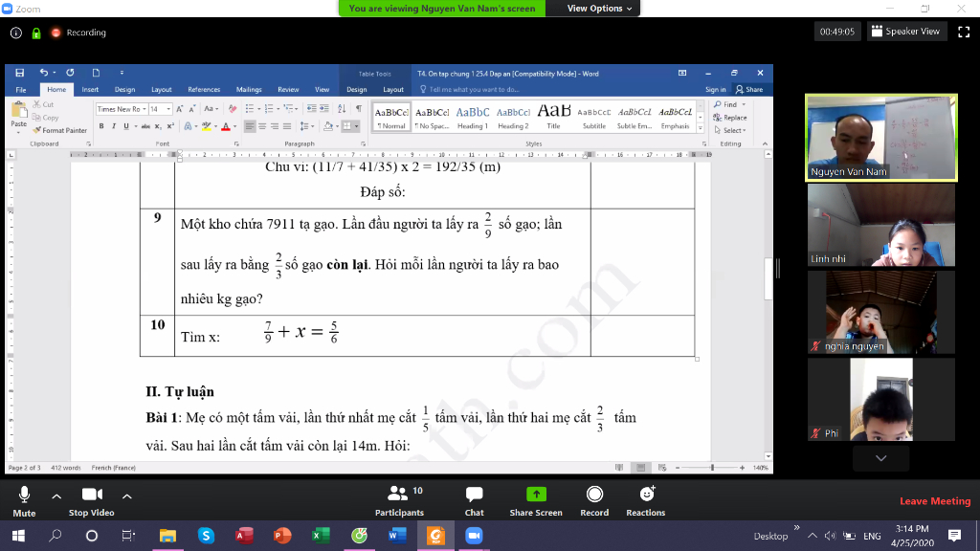Click the Share button in Word
Viewport: 980px width, 551px height.
(749, 89)
